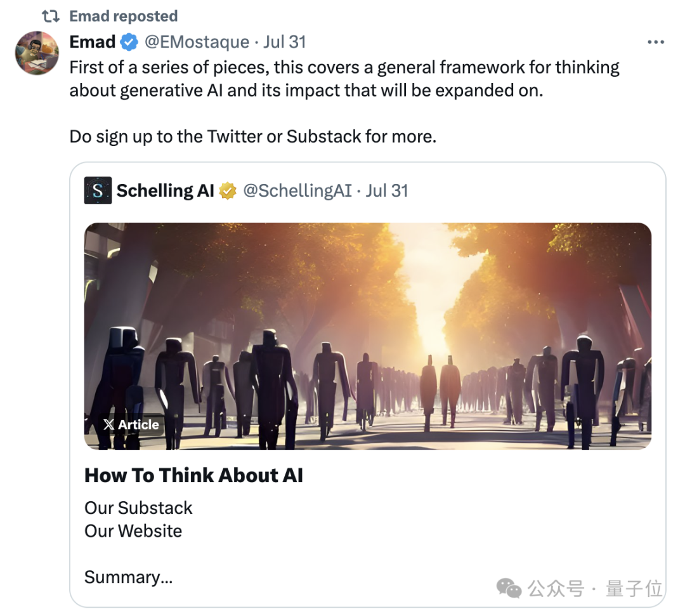Open the 'How To Think About AI' title
685x616 pixels.
click(193, 475)
